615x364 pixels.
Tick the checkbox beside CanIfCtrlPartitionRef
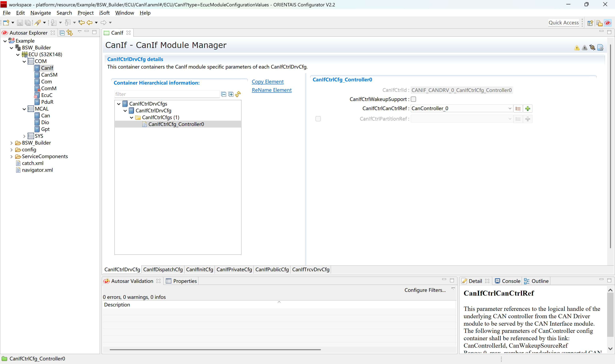pyautogui.click(x=318, y=119)
